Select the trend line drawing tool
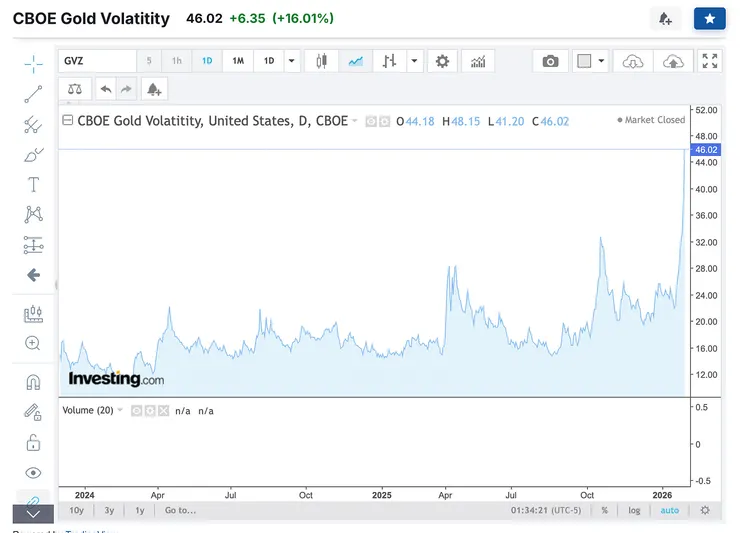The image size is (740, 533). coord(34,94)
